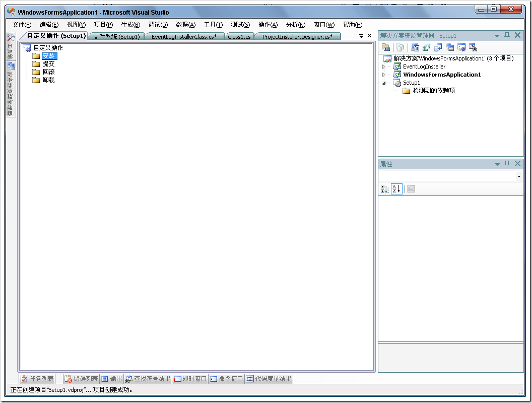The image size is (532, 403).
Task: Switch to the 文件系统 (Setup1) tab
Action: [x=116, y=37]
